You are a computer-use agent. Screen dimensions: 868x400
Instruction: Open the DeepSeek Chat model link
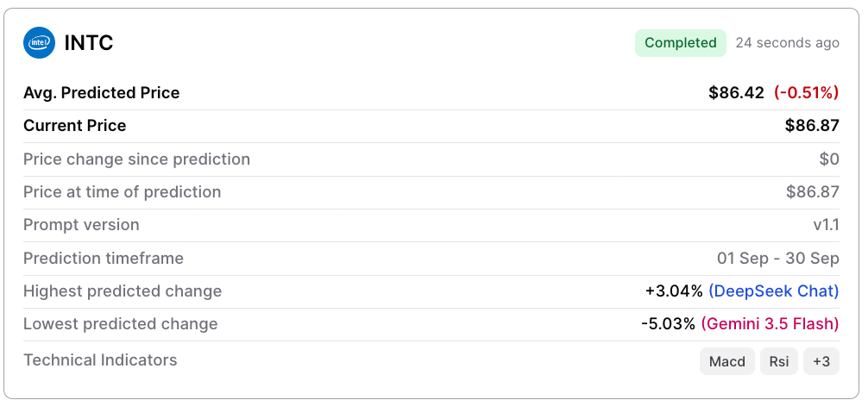(774, 291)
